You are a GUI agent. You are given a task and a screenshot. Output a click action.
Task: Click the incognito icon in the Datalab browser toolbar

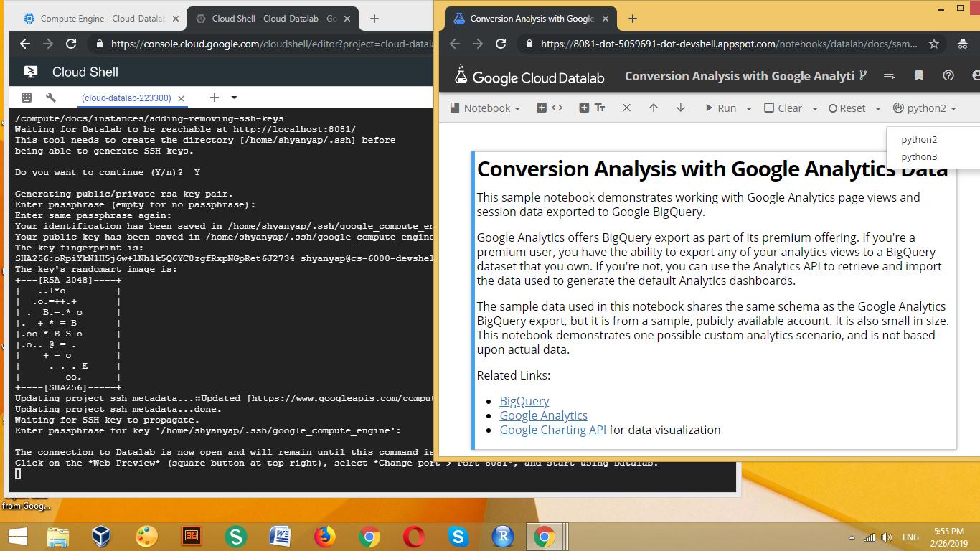pyautogui.click(x=962, y=44)
